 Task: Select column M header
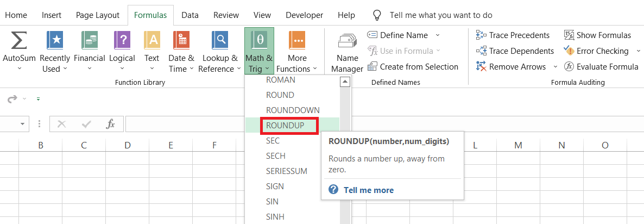click(518, 145)
